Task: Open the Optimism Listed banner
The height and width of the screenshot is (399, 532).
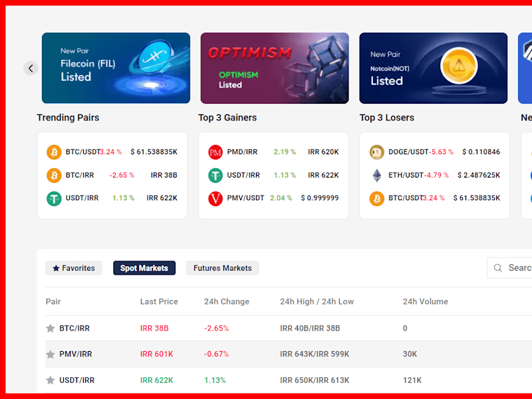Action: pyautogui.click(x=275, y=68)
